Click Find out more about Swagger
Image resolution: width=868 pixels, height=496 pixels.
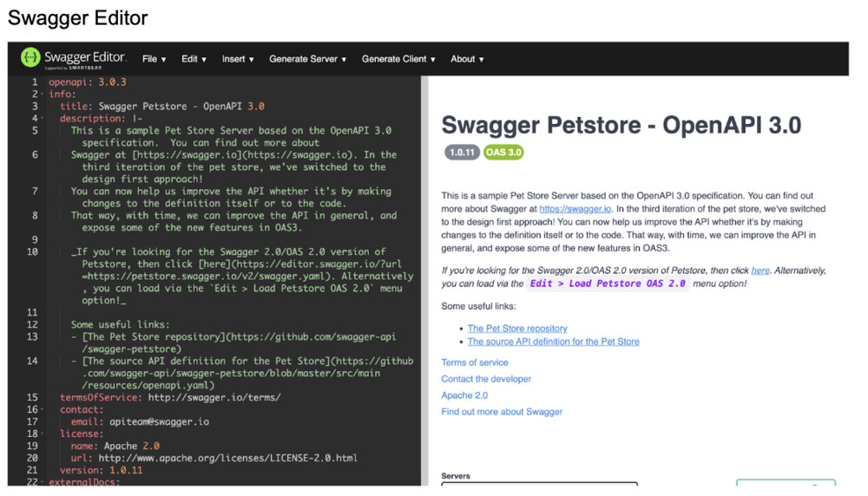tap(502, 412)
